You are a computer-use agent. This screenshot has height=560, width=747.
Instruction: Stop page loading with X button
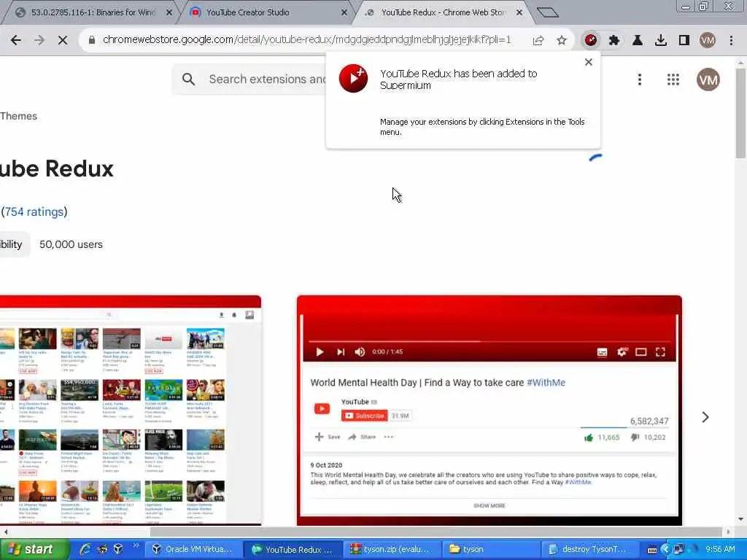coord(63,41)
